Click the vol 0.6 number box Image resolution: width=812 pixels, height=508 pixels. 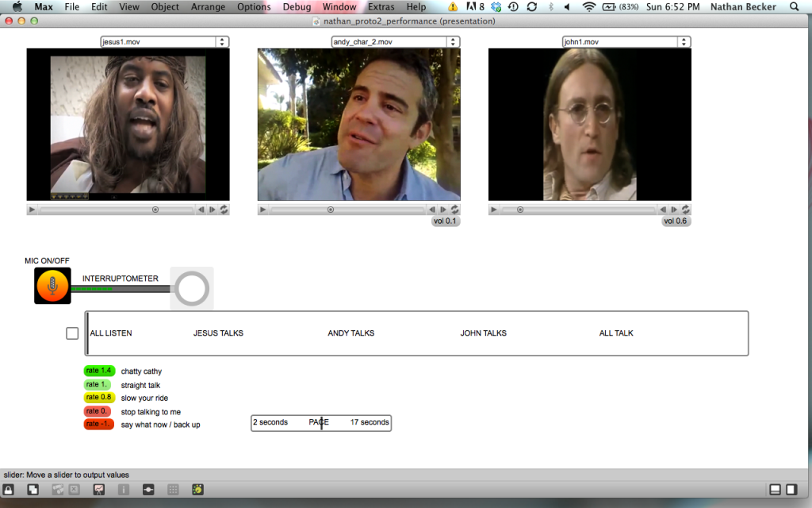pyautogui.click(x=676, y=221)
